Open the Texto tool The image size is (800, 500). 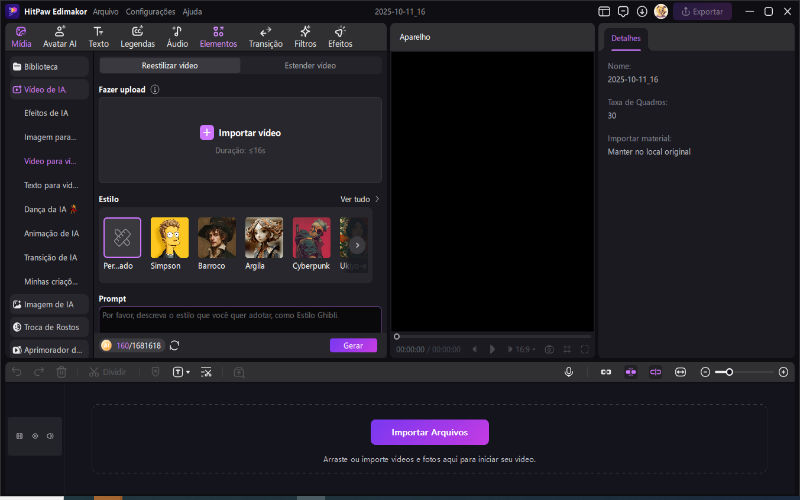(x=98, y=37)
